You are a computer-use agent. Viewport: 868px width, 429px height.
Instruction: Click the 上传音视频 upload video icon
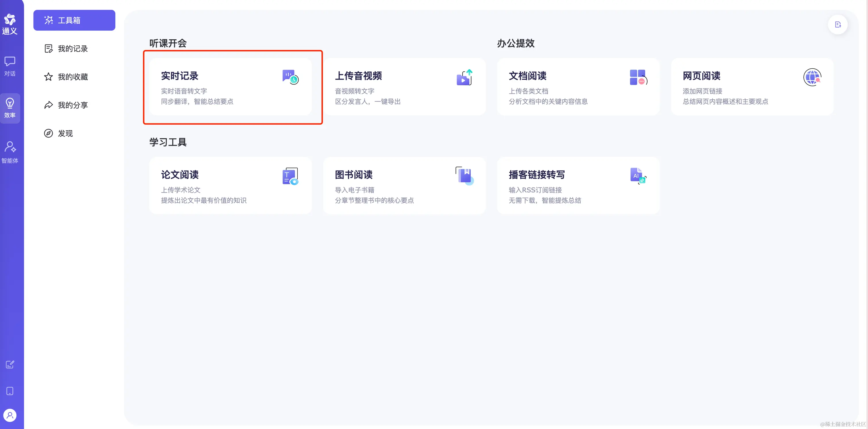(x=464, y=78)
